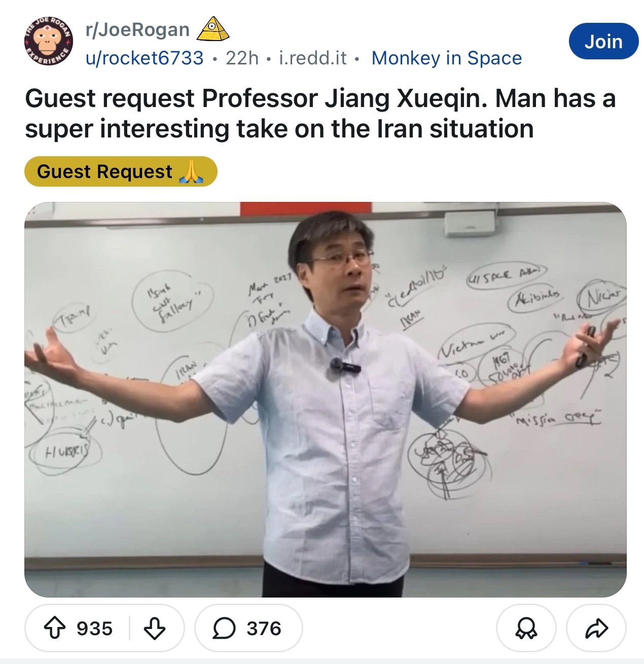The image size is (644, 664).
Task: View the u/rocket6733 user profile
Action: (145, 58)
